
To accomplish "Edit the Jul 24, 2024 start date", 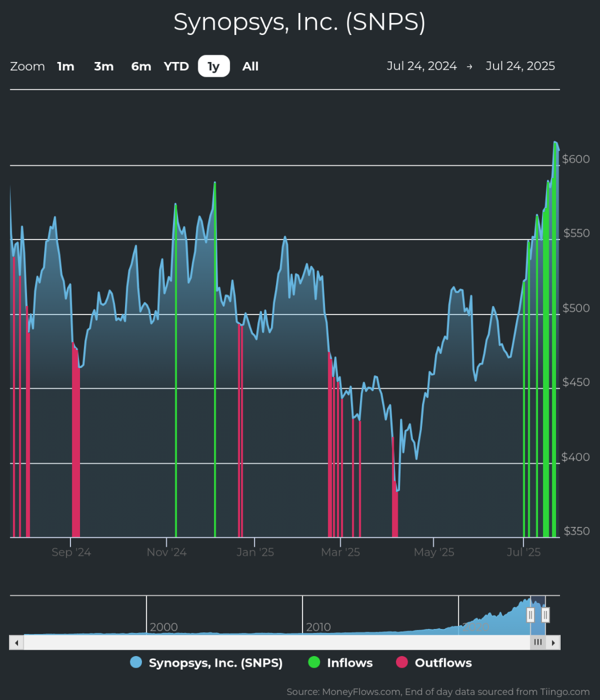I will tap(421, 66).
